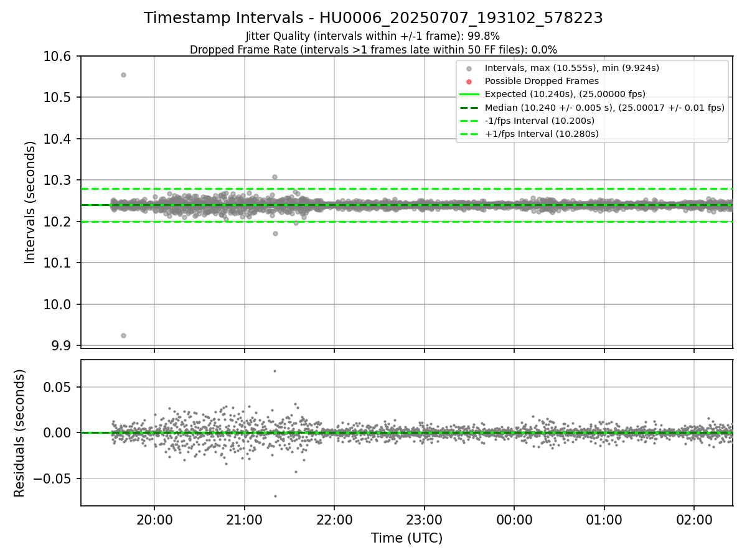This screenshot has width=747, height=560.
Task: Click the 20:00 time tick label
Action: coord(154,520)
